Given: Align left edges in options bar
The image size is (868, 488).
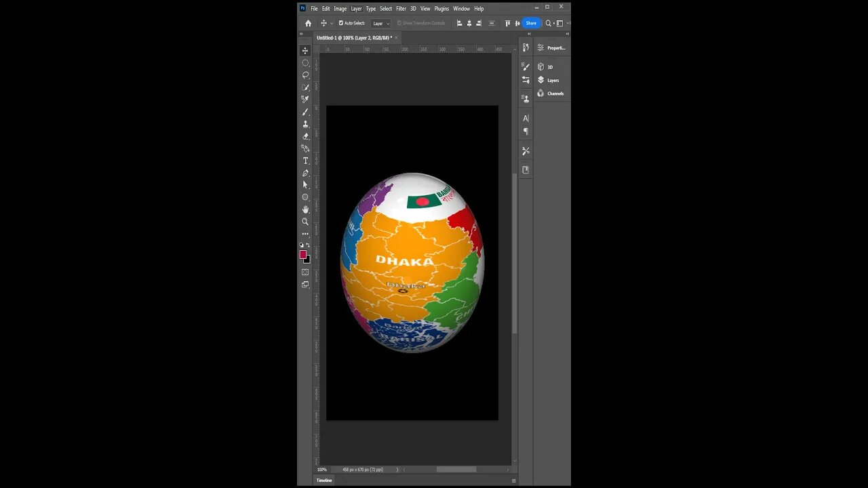Looking at the screenshot, I should pyautogui.click(x=459, y=23).
